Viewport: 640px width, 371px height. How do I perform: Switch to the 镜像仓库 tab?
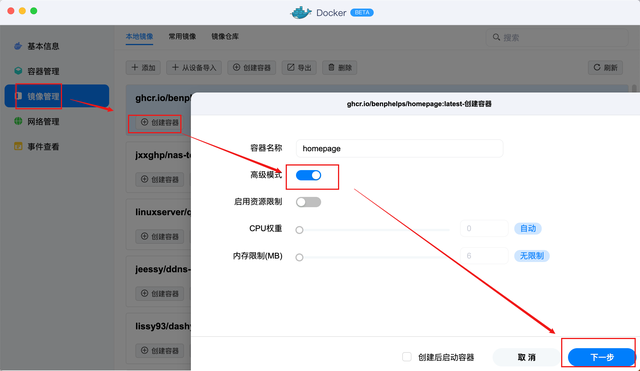(x=225, y=36)
